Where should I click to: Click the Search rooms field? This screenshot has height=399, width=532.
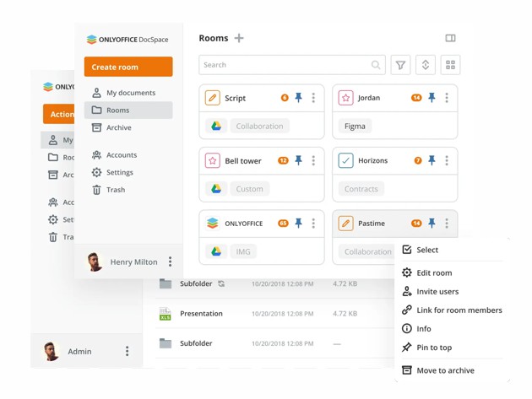(x=292, y=65)
